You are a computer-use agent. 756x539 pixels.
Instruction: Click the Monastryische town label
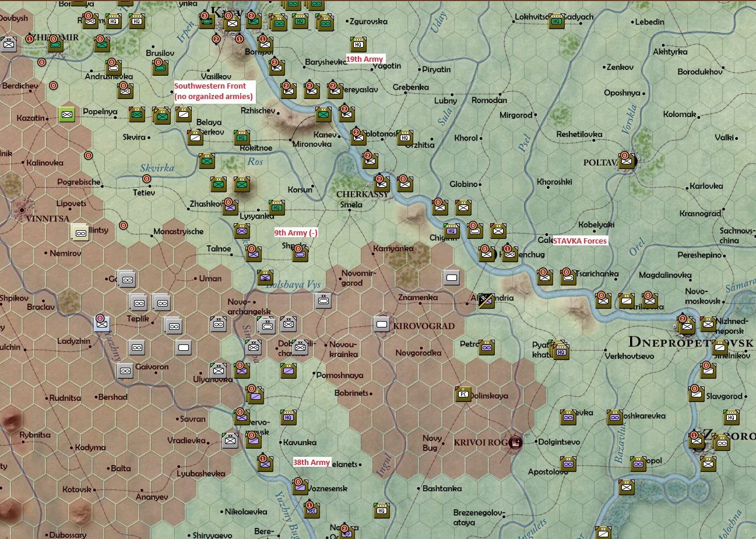(178, 231)
